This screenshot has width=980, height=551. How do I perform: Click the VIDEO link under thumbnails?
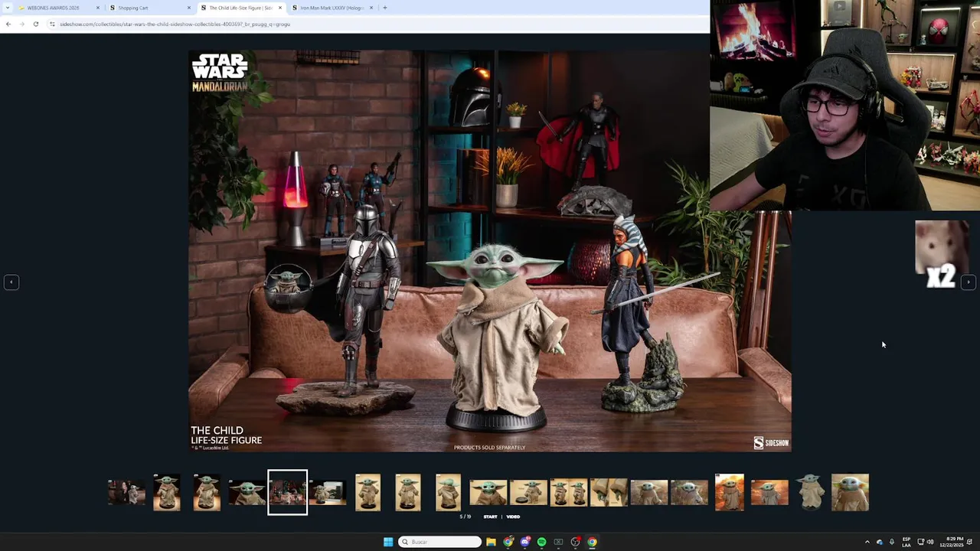(x=513, y=517)
